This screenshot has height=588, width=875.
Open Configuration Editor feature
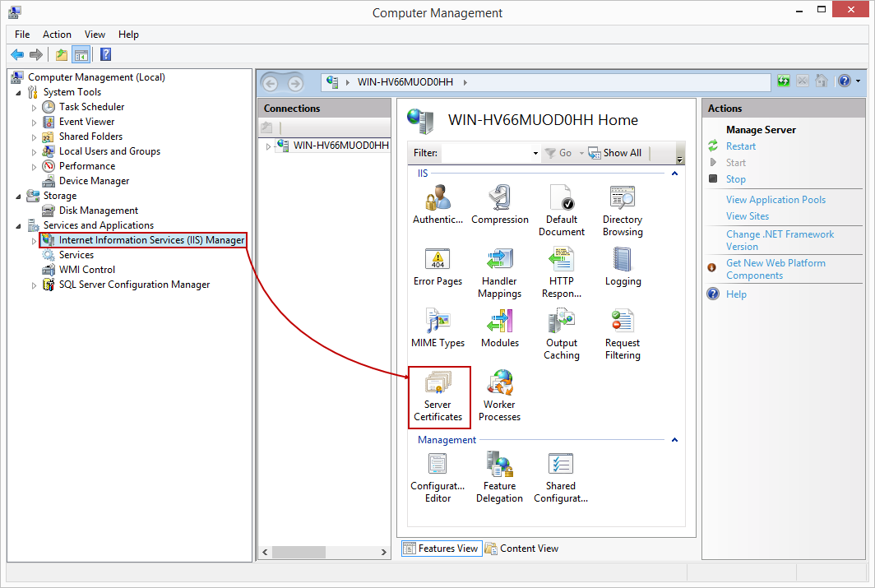point(438,478)
